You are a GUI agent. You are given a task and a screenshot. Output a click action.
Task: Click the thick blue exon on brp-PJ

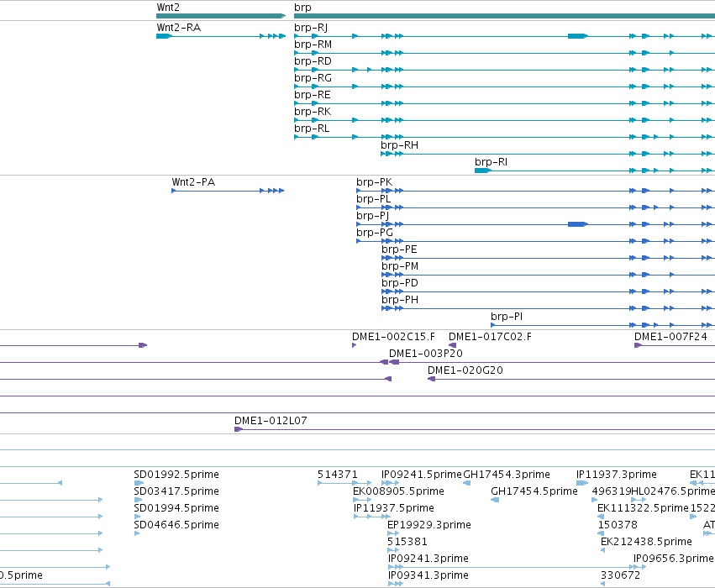point(577,224)
